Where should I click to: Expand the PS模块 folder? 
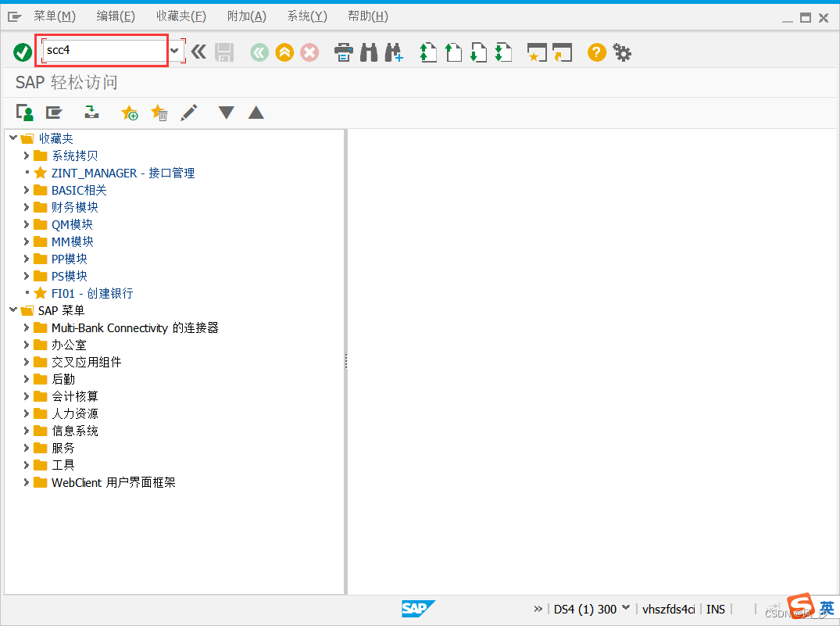coord(27,275)
